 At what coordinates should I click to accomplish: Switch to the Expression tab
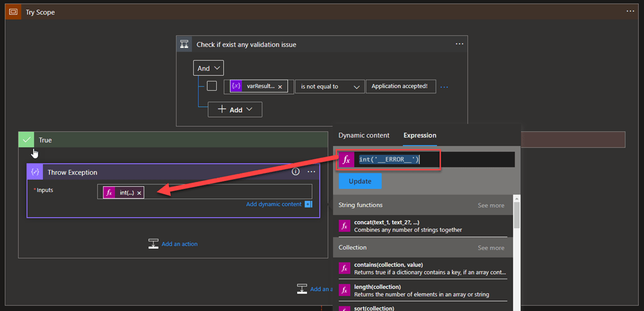[x=420, y=135]
